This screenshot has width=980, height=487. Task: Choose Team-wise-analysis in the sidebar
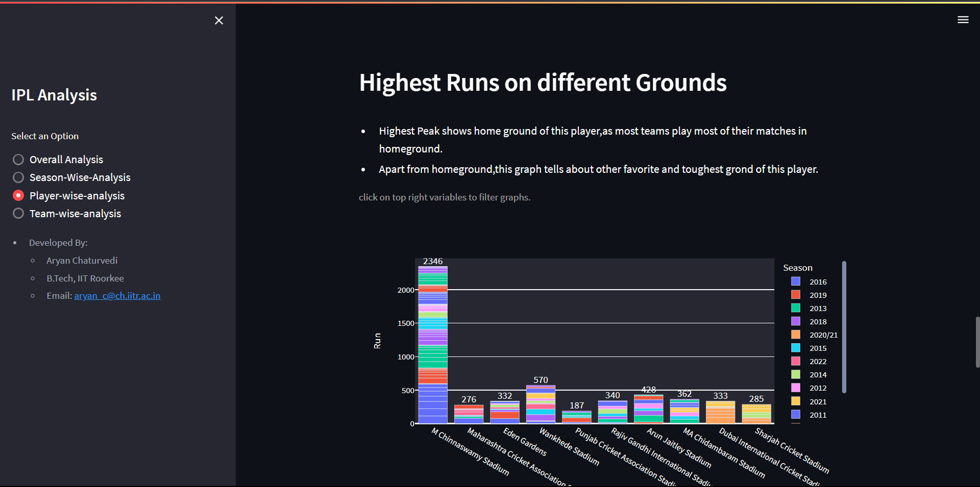18,213
